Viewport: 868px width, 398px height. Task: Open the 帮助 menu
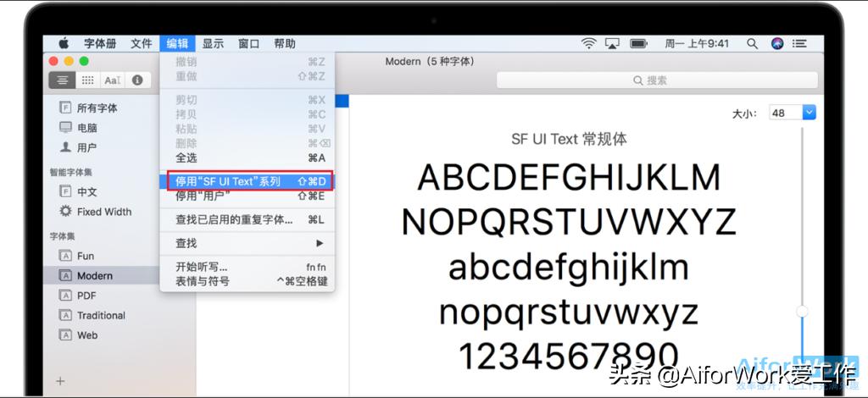[285, 43]
